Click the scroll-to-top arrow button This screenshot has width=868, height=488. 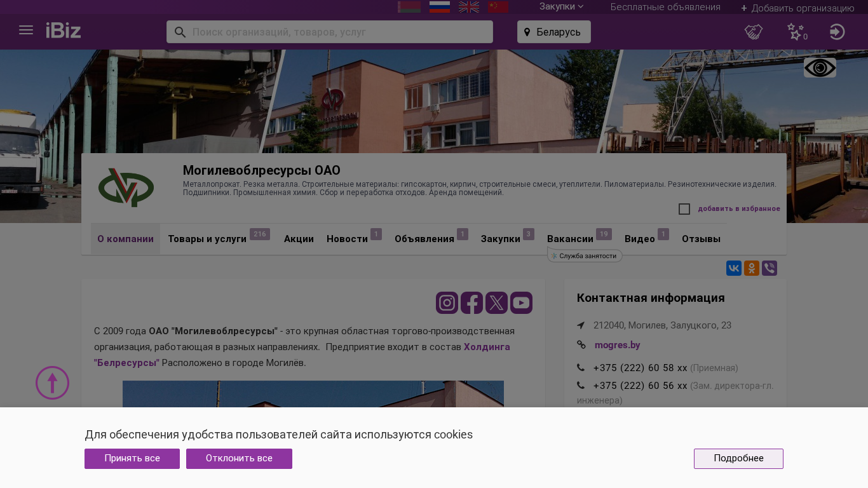(x=52, y=383)
